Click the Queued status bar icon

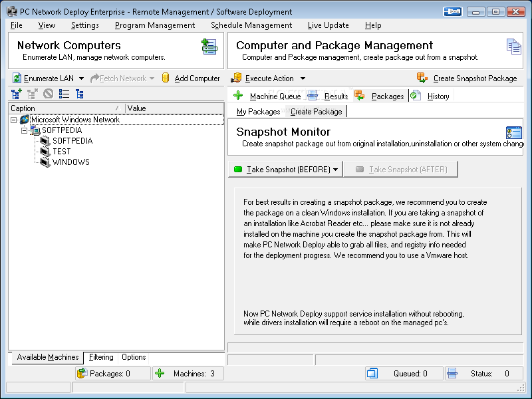point(372,373)
